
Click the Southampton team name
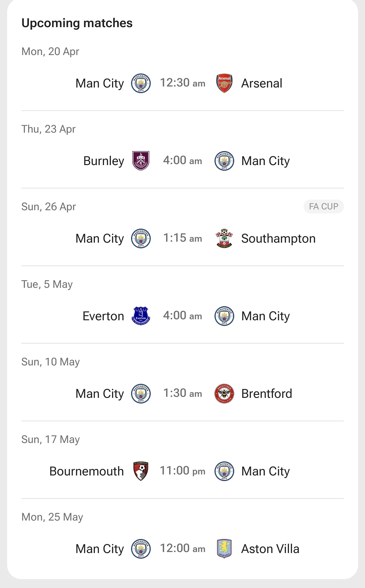[278, 238]
